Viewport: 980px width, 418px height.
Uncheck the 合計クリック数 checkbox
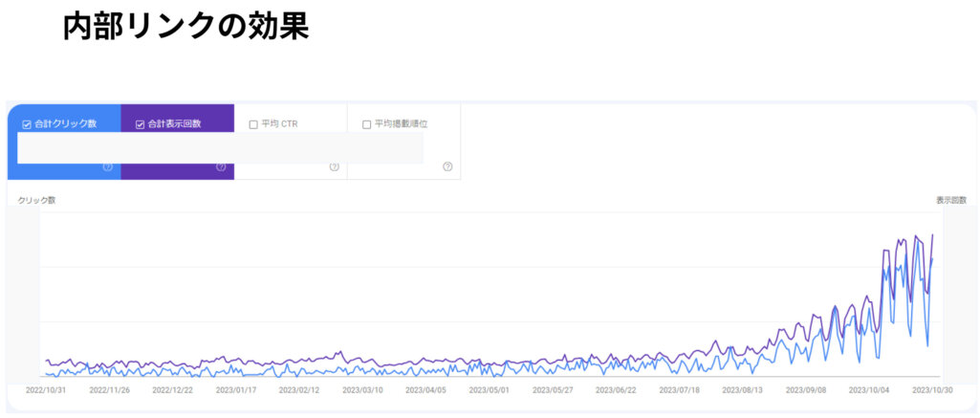coord(26,123)
